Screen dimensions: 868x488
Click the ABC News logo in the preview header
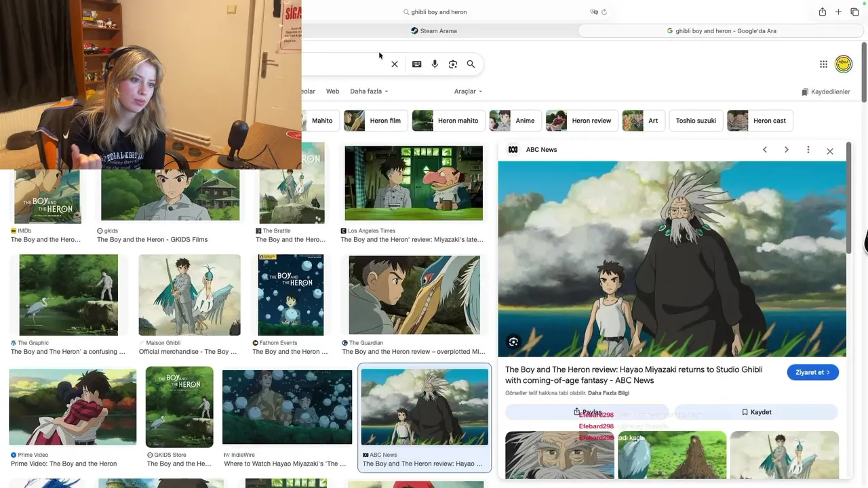click(x=513, y=150)
